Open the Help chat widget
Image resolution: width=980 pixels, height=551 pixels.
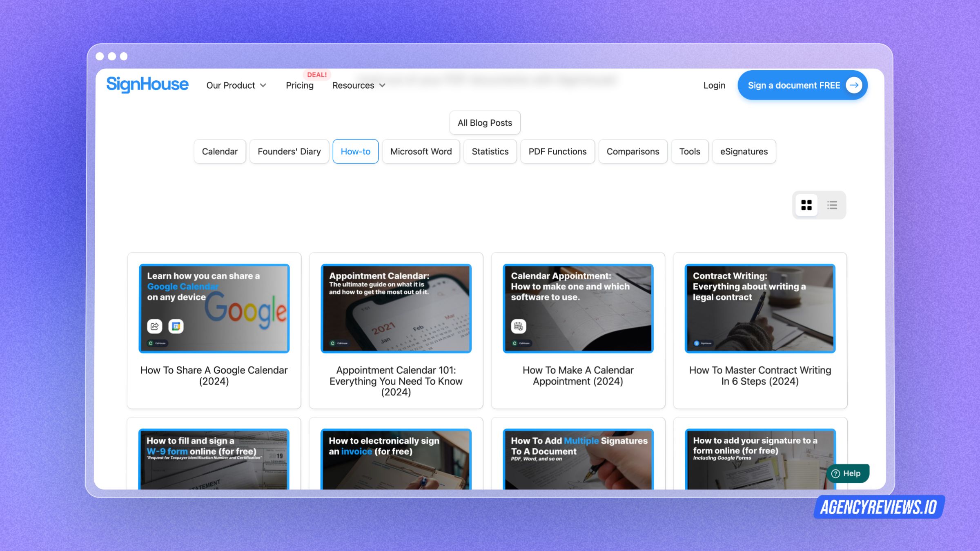pos(847,473)
